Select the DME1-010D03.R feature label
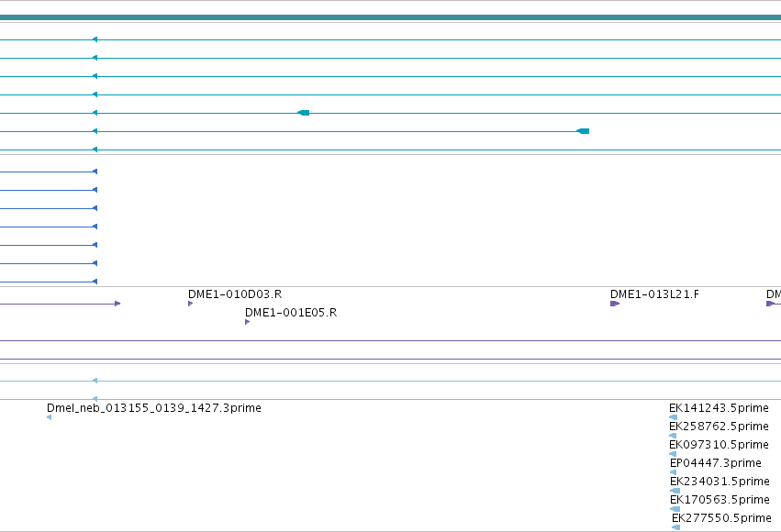This screenshot has width=781, height=532. coord(235,294)
